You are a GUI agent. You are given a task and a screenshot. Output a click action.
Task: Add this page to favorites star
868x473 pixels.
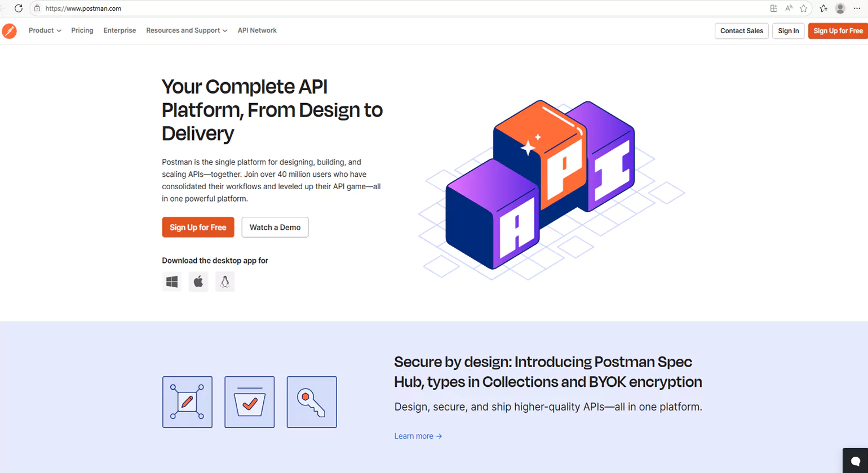(x=804, y=8)
